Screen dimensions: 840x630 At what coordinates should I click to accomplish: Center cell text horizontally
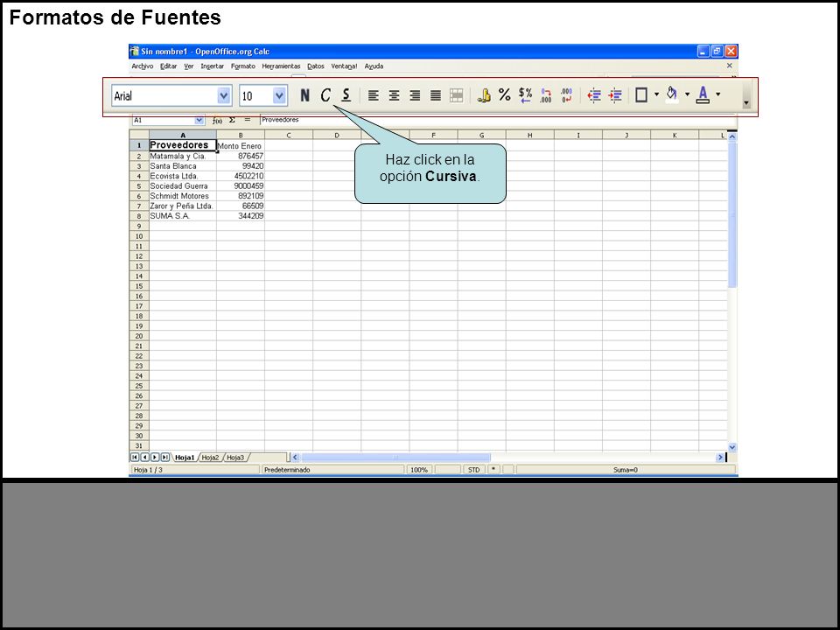click(x=395, y=95)
